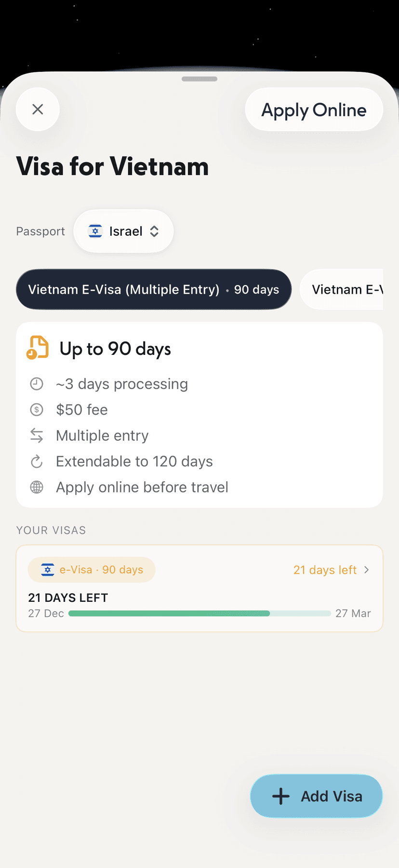Tap the Apply Online button

point(314,109)
